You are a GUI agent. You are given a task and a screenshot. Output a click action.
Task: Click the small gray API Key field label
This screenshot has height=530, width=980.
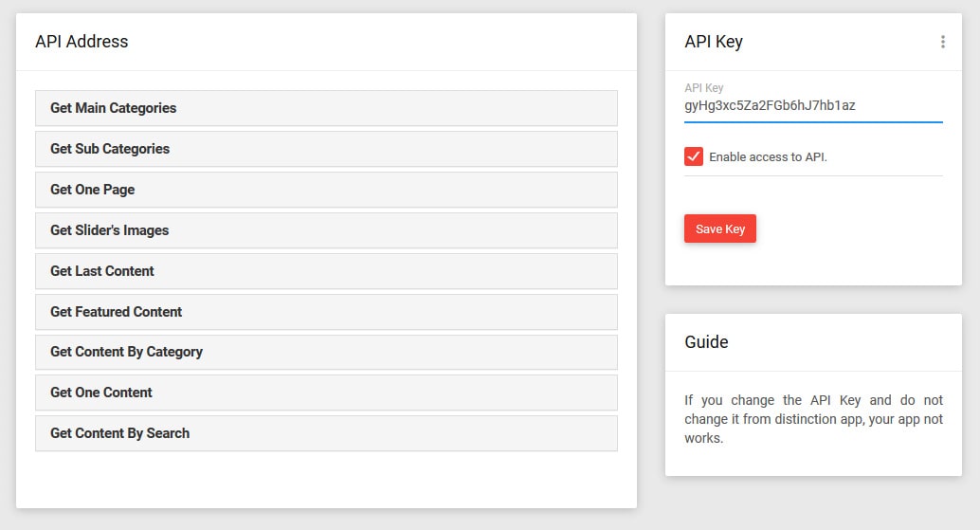pyautogui.click(x=704, y=88)
